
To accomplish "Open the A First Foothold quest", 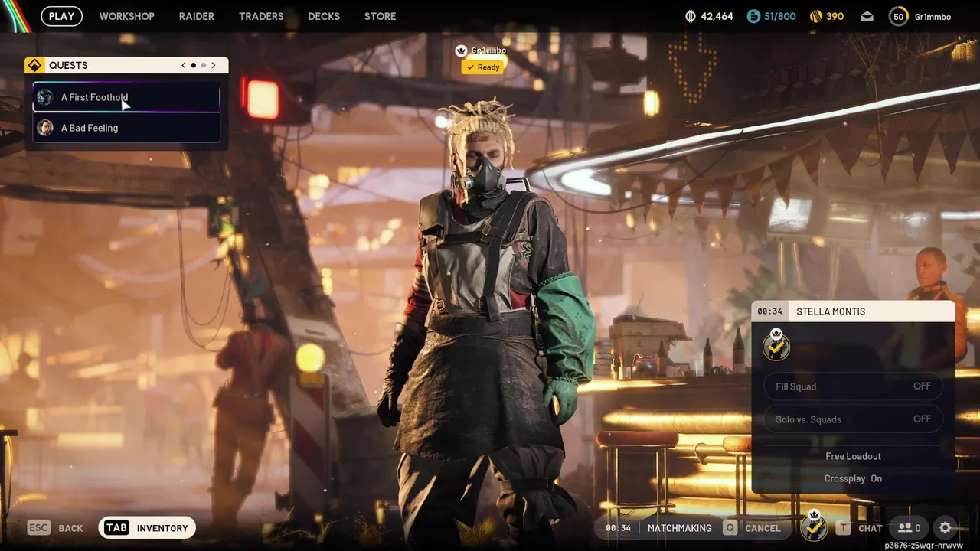I will tap(126, 97).
